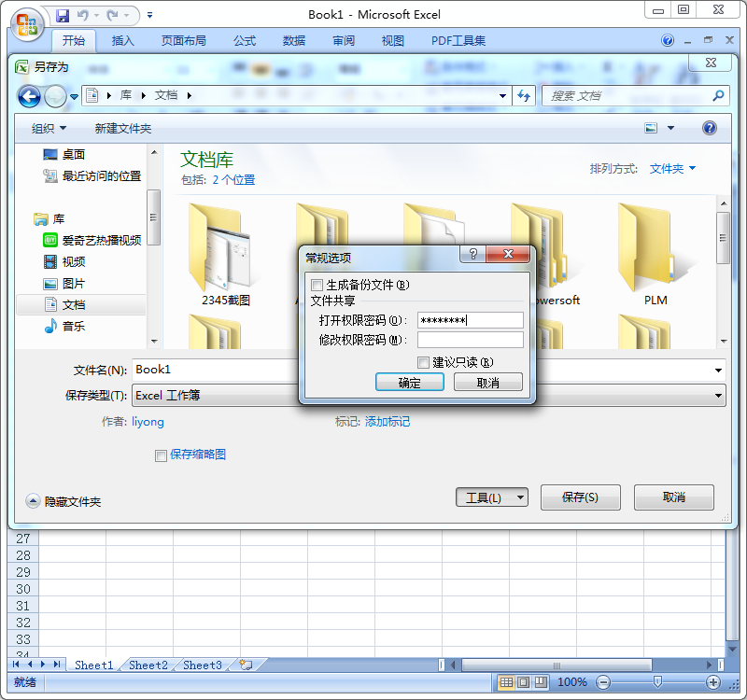The width and height of the screenshot is (747, 700).
Task: Click the 常规选项 dialog help button
Action: click(472, 254)
